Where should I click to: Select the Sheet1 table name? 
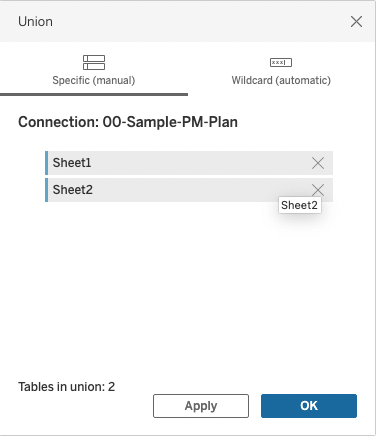[72, 163]
